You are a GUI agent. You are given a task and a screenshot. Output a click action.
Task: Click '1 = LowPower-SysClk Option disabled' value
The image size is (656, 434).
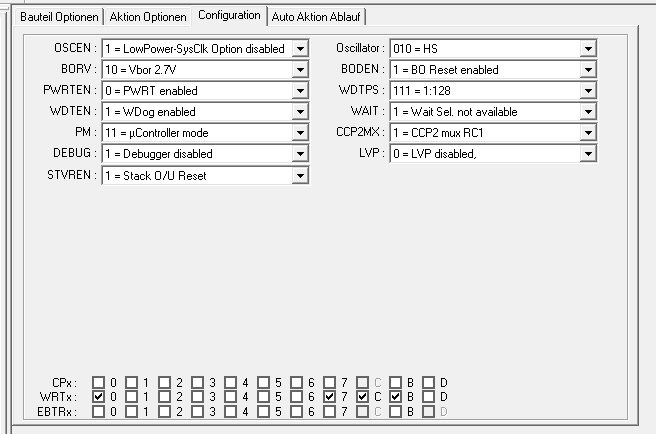coord(195,49)
